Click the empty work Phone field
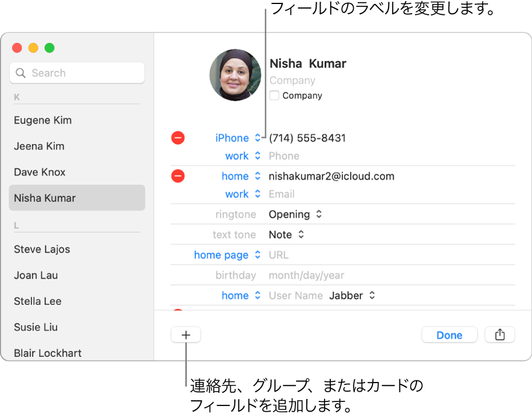 point(284,155)
